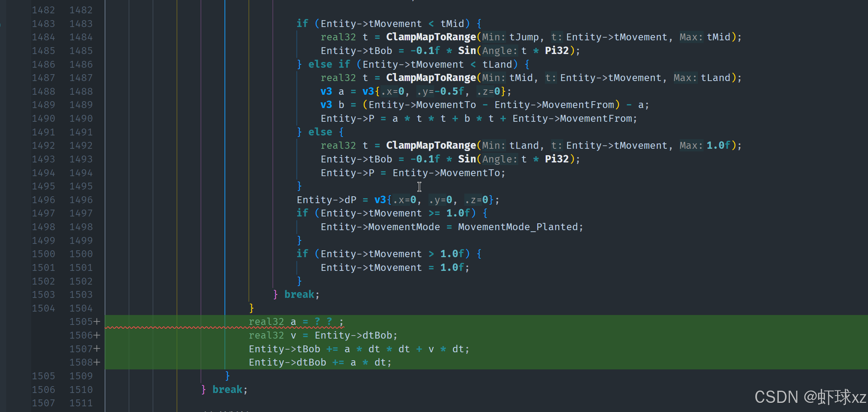Click the break keyword on line 1510

pos(227,390)
